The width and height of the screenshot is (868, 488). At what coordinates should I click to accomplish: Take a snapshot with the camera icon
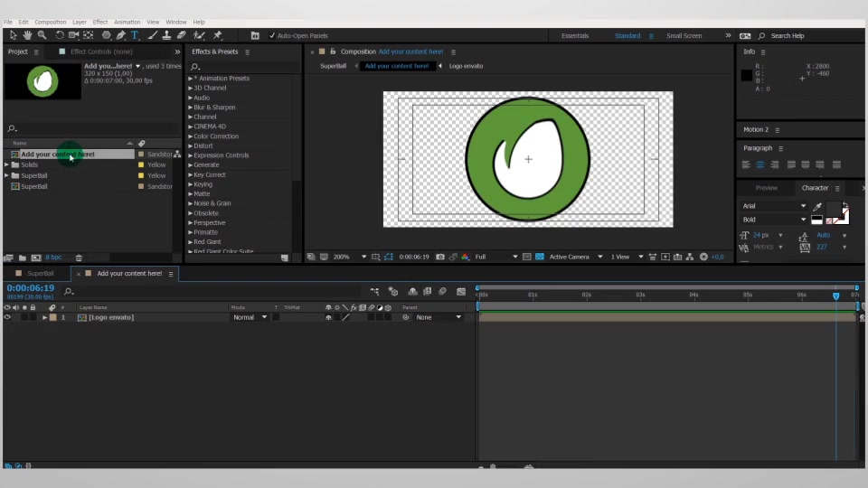point(440,257)
